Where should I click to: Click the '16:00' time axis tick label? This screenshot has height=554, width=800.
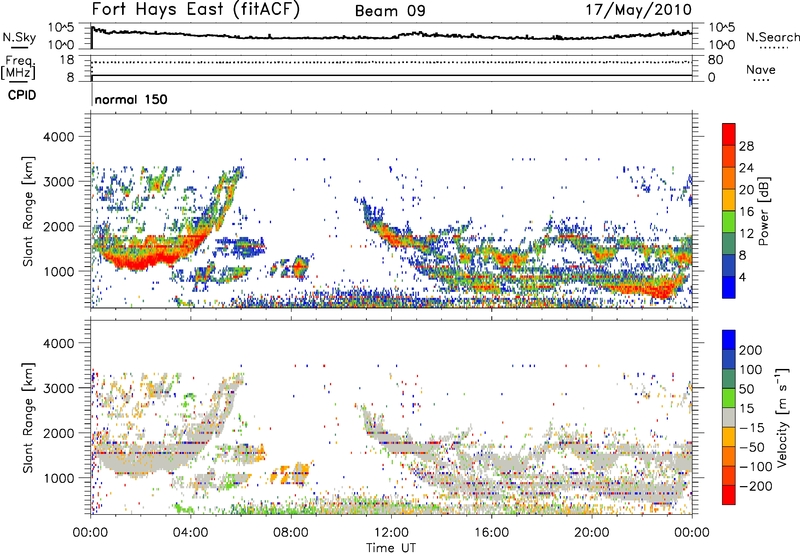491,533
